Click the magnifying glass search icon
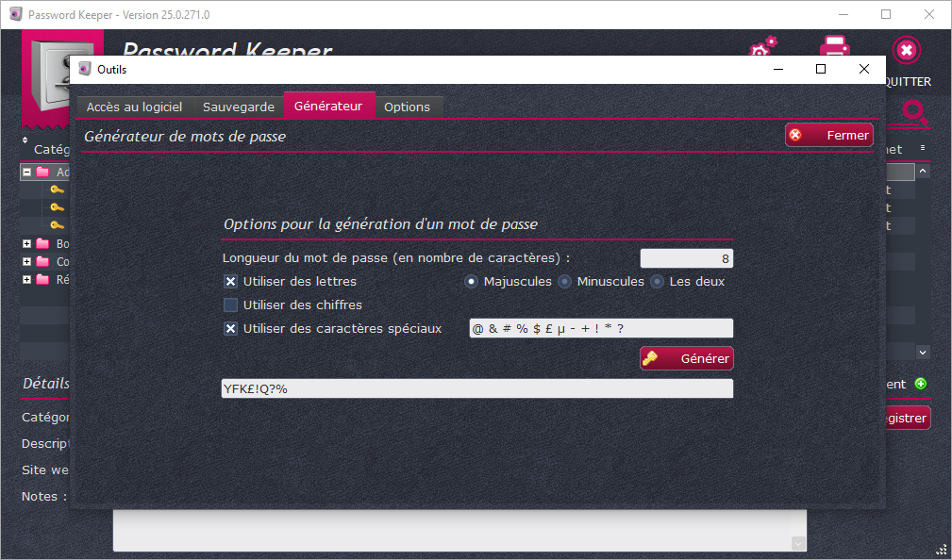952x560 pixels. click(x=914, y=113)
